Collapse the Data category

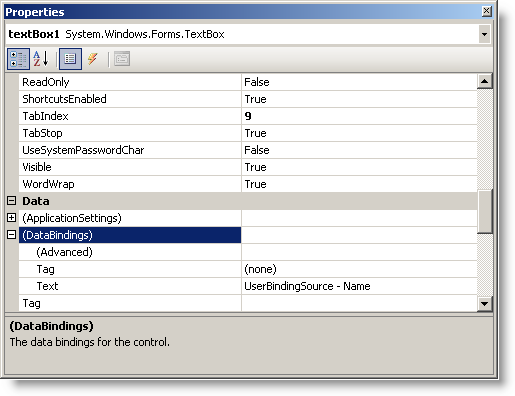pyautogui.click(x=11, y=201)
